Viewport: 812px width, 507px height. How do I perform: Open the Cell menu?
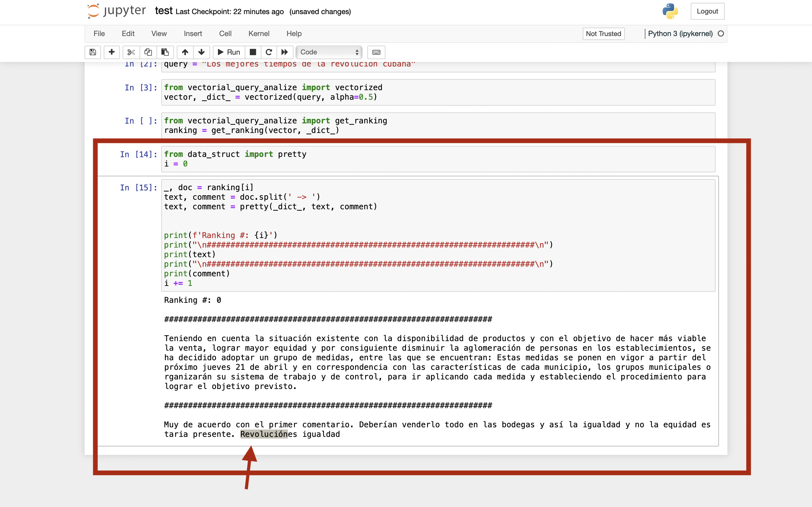[225, 34]
